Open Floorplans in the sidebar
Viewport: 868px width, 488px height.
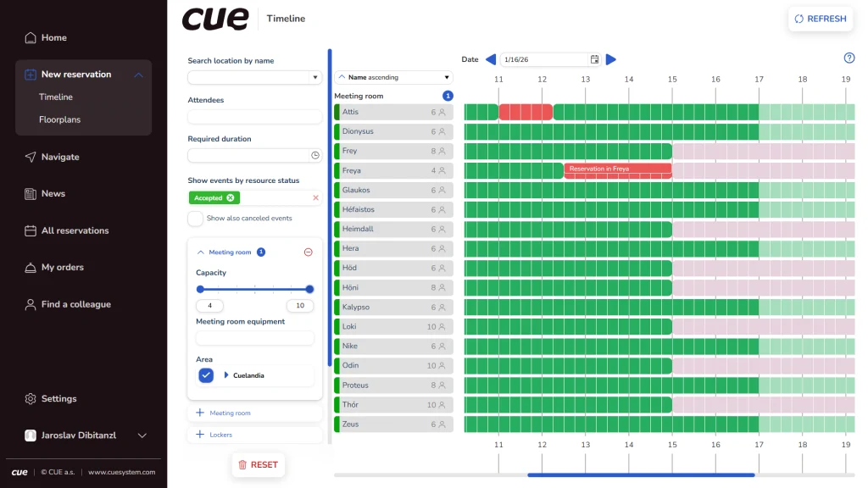[59, 120]
